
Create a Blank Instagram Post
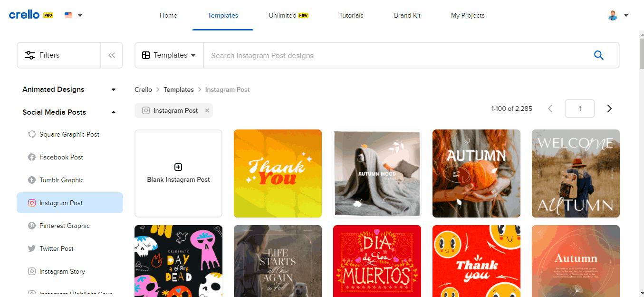tap(179, 173)
